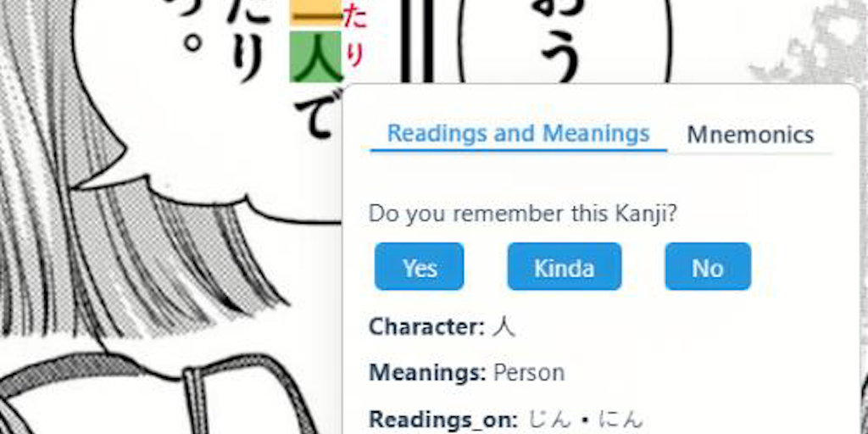This screenshot has width=868, height=434.
Task: Select the Readings and Meanings tab
Action: point(518,133)
